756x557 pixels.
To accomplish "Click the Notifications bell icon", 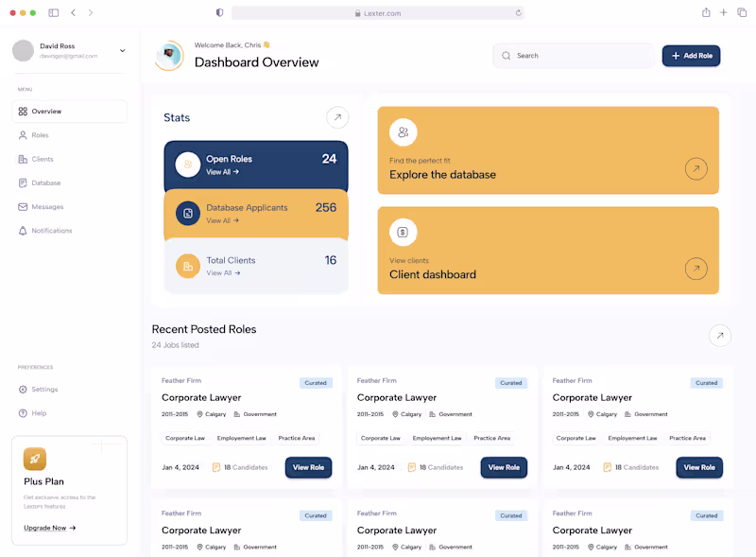I will 23,231.
